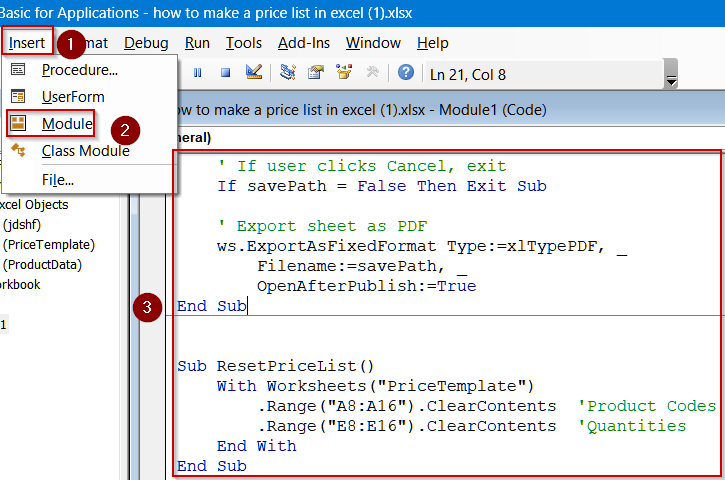Open the Tools menu
The image size is (725, 480).
(244, 43)
